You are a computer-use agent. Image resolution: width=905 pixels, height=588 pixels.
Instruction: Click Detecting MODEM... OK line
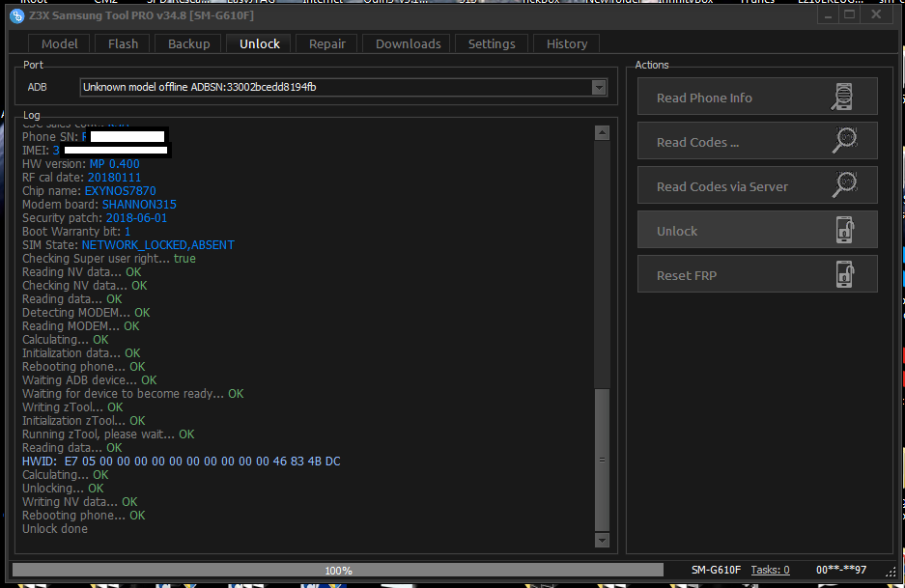86,313
